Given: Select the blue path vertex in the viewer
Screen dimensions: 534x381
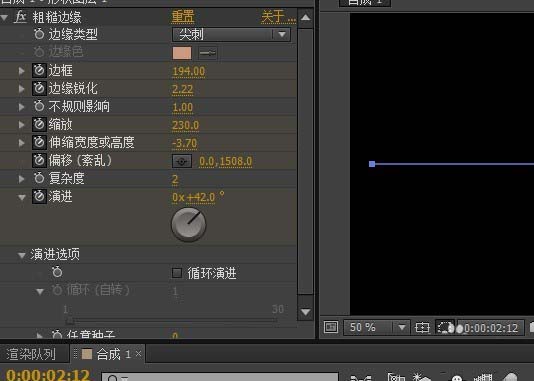Looking at the screenshot, I should tap(372, 164).
